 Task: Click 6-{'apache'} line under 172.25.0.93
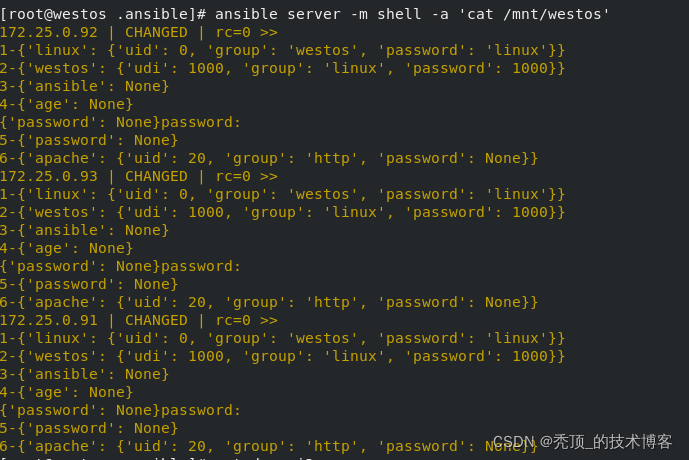tap(269, 303)
